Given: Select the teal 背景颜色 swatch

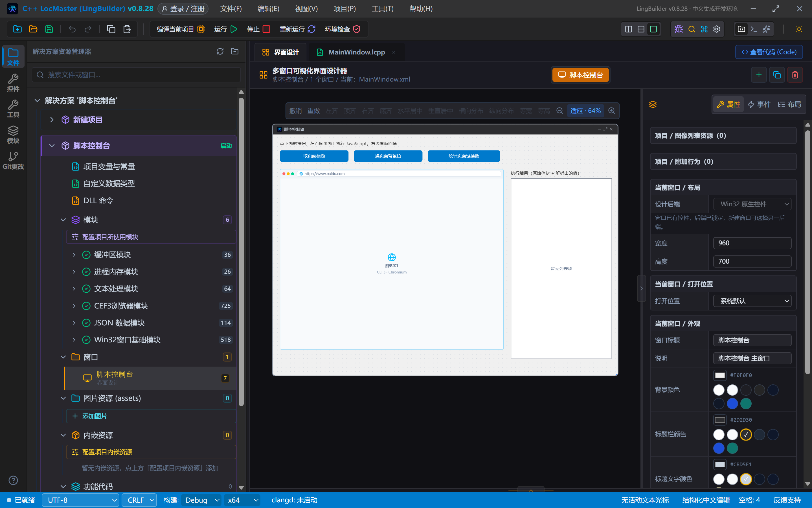Looking at the screenshot, I should (x=746, y=404).
